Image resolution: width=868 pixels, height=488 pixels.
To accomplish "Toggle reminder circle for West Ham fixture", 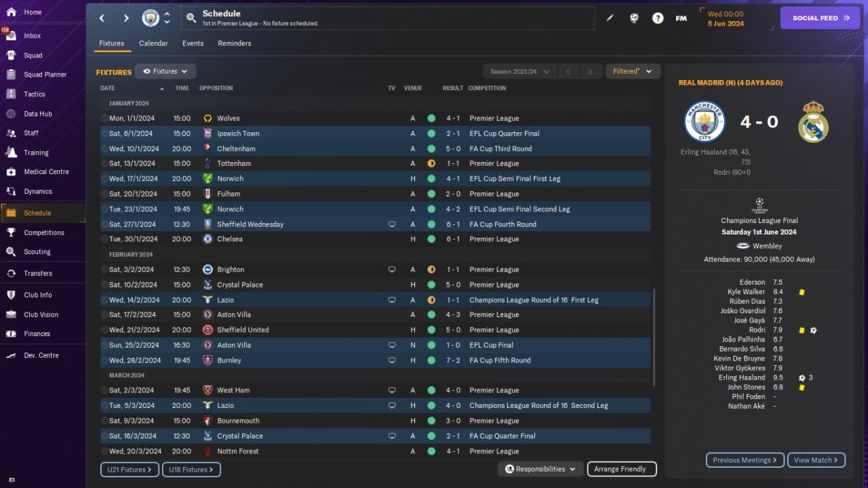I will (104, 390).
